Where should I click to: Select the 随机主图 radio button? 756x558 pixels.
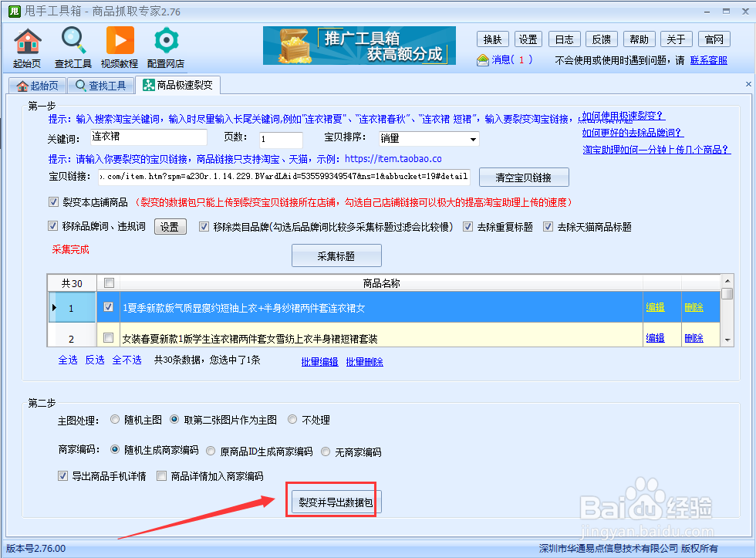pyautogui.click(x=114, y=419)
